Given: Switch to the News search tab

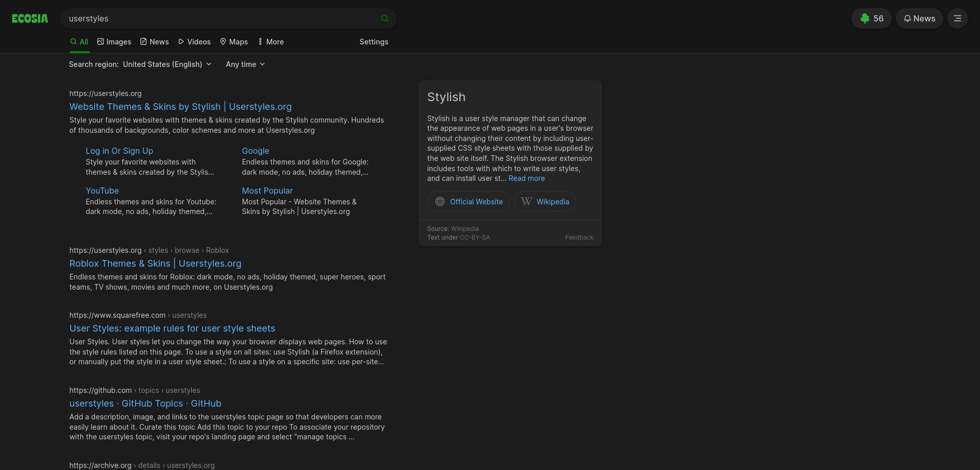Looking at the screenshot, I should (x=155, y=42).
